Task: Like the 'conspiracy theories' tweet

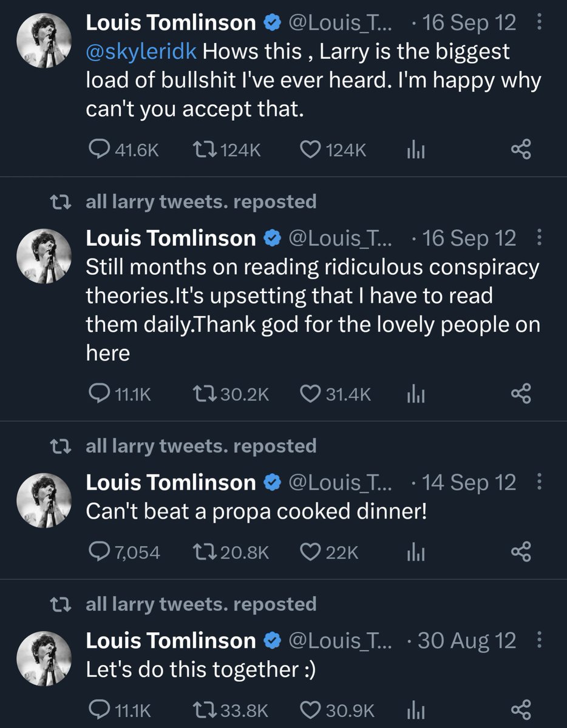Action: click(x=310, y=394)
